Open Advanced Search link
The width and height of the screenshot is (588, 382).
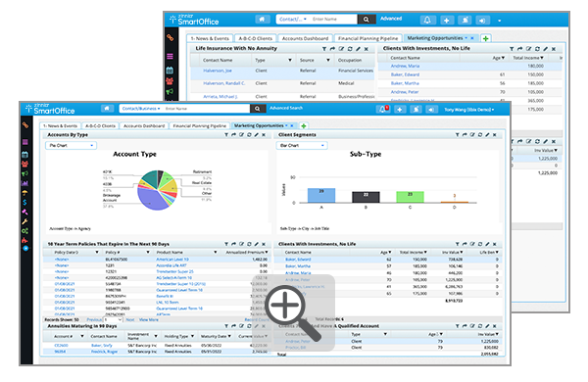(286, 108)
